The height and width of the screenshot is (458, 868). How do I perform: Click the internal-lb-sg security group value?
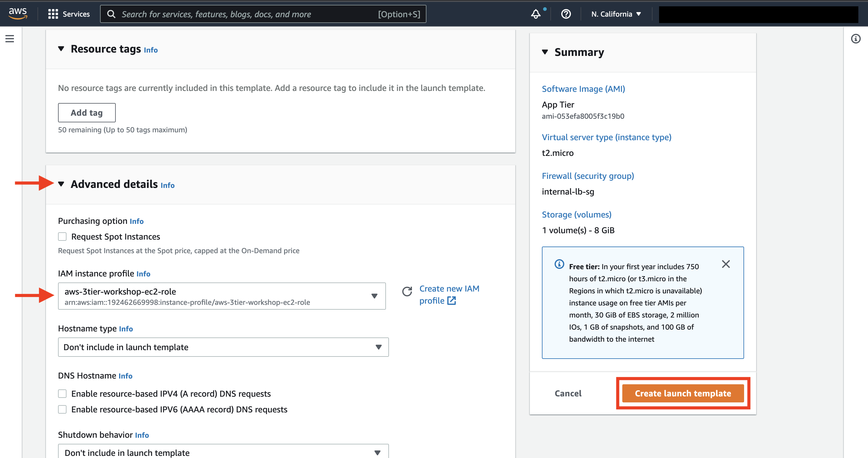coord(568,192)
